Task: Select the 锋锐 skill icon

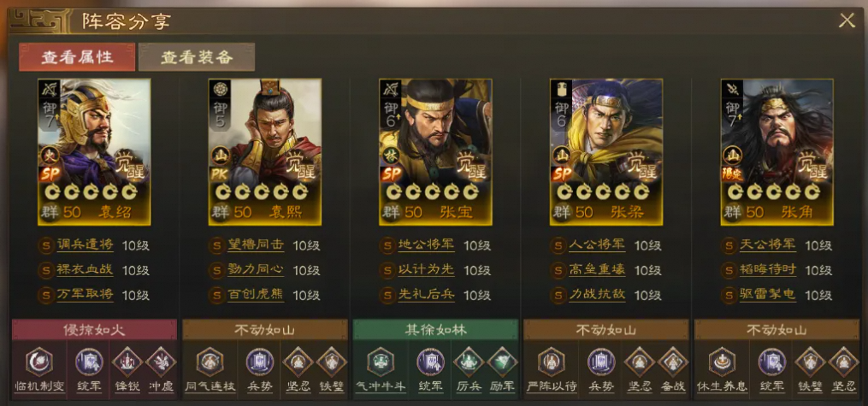Action: point(127,363)
